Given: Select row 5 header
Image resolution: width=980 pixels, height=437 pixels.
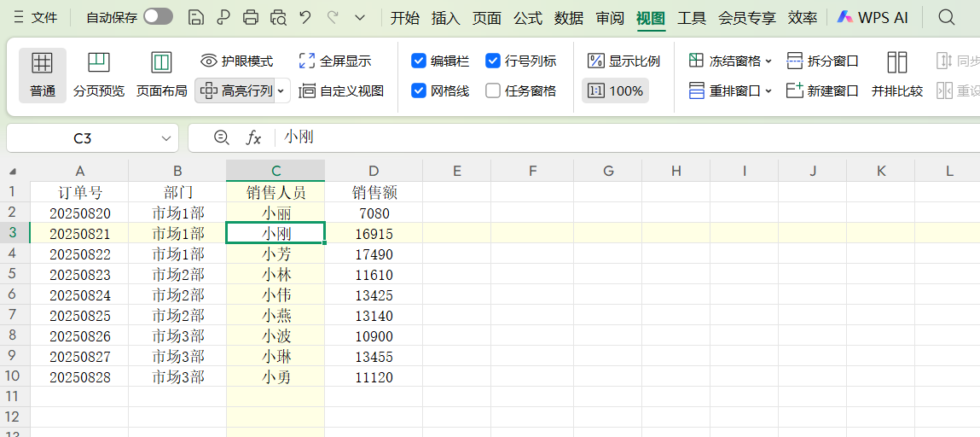Looking at the screenshot, I should click(14, 274).
